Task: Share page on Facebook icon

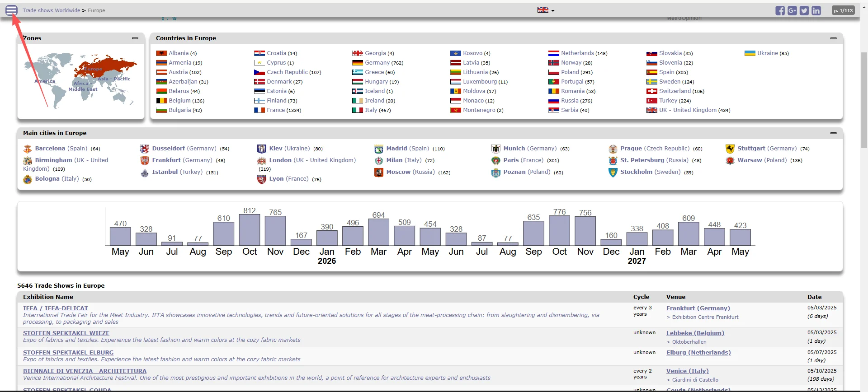Action: [x=780, y=10]
